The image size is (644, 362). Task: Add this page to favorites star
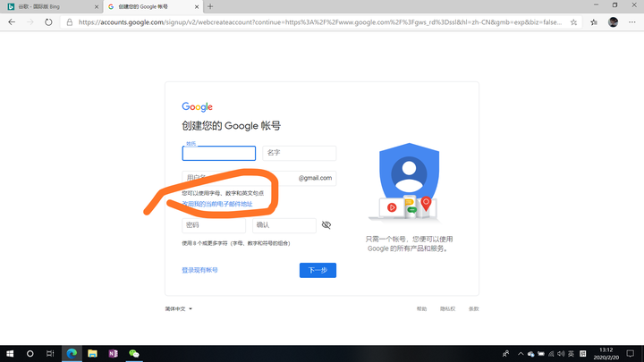click(x=573, y=22)
